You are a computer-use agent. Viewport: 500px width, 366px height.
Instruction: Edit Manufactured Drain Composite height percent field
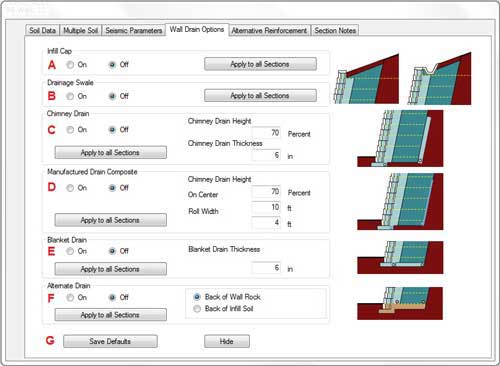[266, 191]
